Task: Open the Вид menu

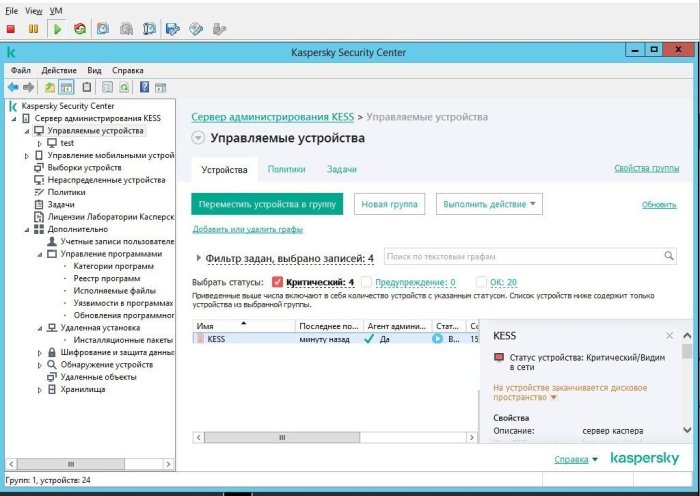Action: [94, 71]
